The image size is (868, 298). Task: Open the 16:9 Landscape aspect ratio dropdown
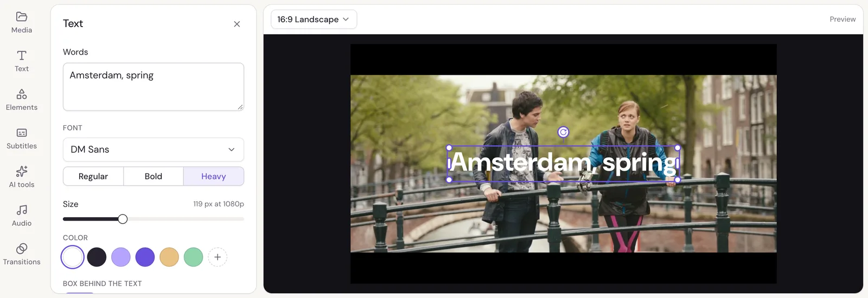pyautogui.click(x=314, y=20)
